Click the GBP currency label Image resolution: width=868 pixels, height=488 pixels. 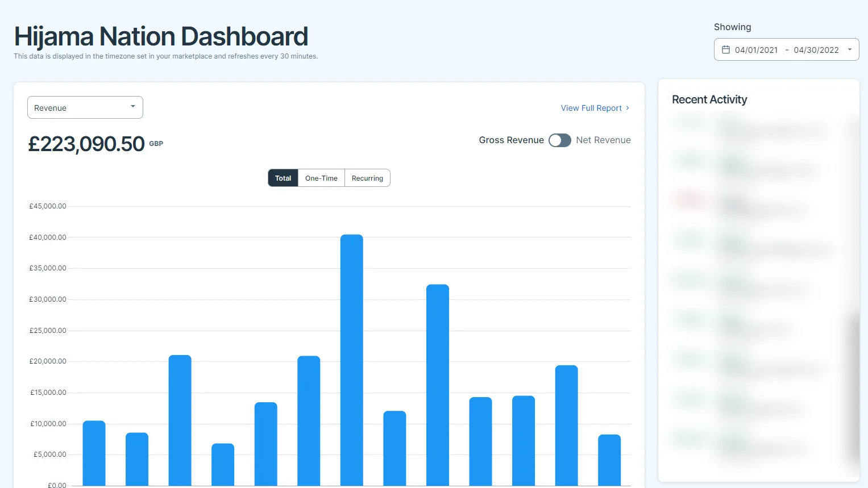pyautogui.click(x=156, y=144)
